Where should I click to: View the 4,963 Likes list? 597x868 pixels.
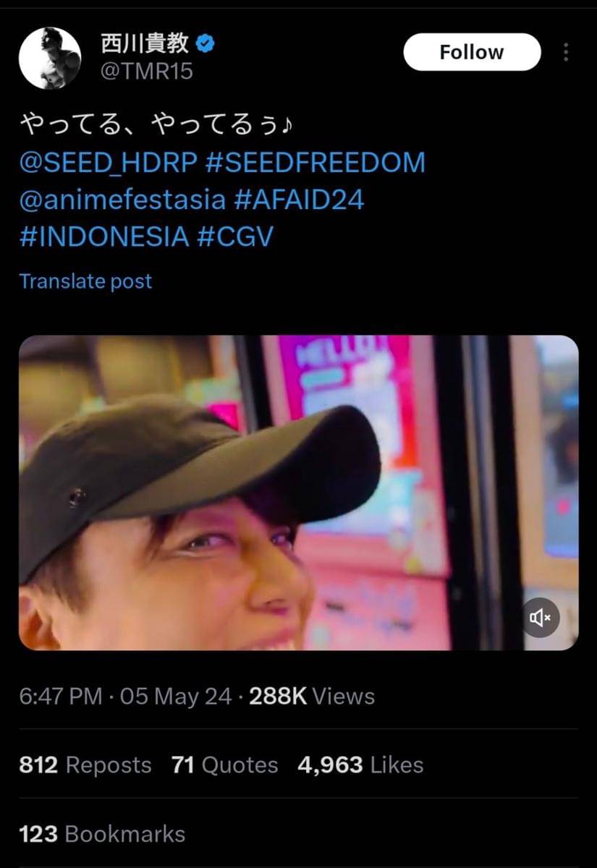(360, 765)
